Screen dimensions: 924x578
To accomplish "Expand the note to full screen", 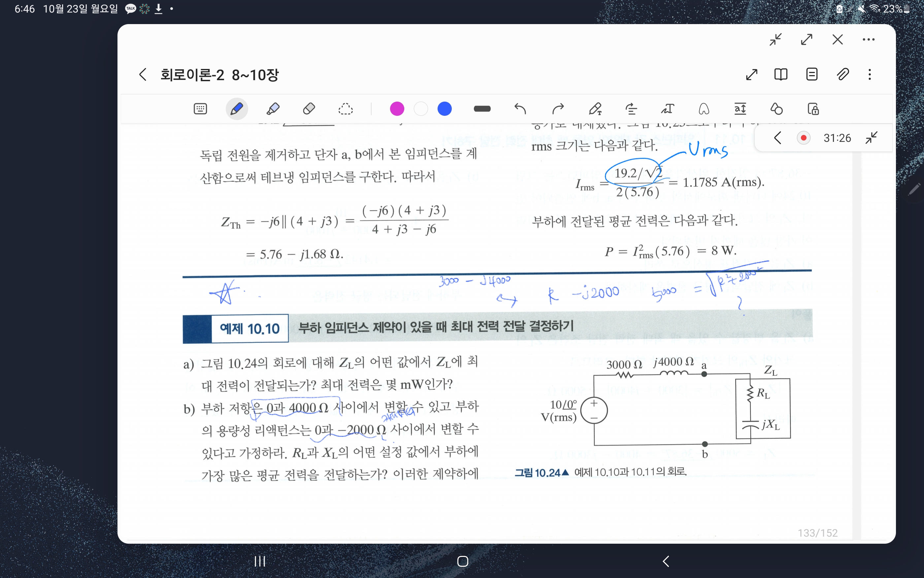I will tap(752, 74).
